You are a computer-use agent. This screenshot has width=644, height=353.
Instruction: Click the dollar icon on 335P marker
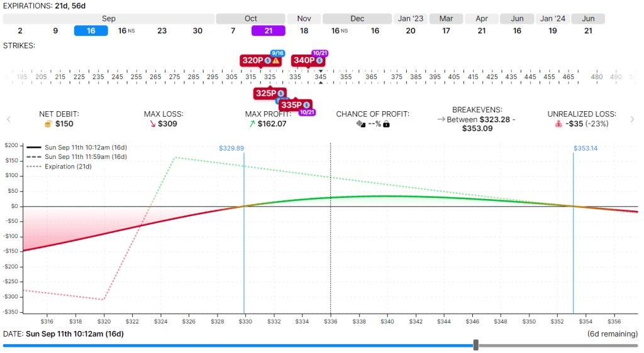(306, 105)
